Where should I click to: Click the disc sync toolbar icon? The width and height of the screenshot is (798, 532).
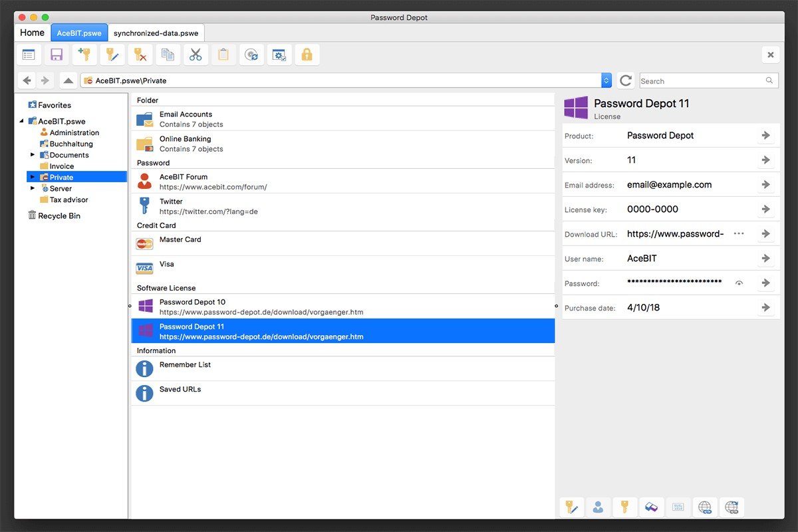click(x=251, y=55)
